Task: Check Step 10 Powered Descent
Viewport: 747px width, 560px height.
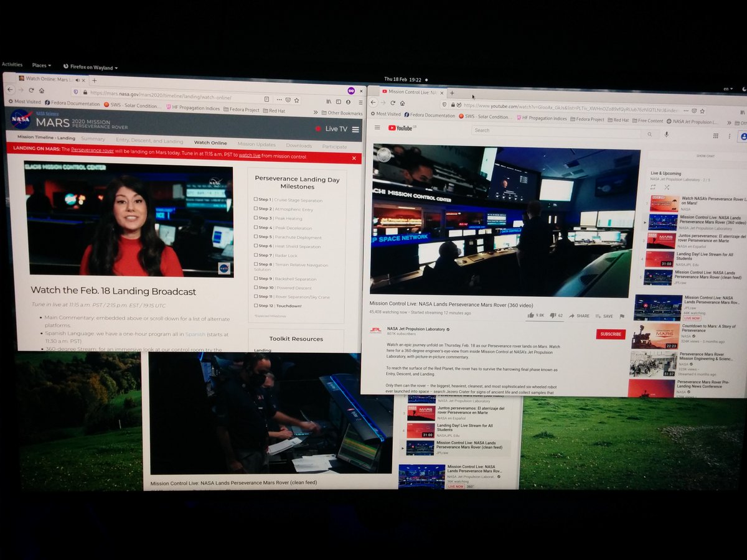Action: click(x=255, y=287)
